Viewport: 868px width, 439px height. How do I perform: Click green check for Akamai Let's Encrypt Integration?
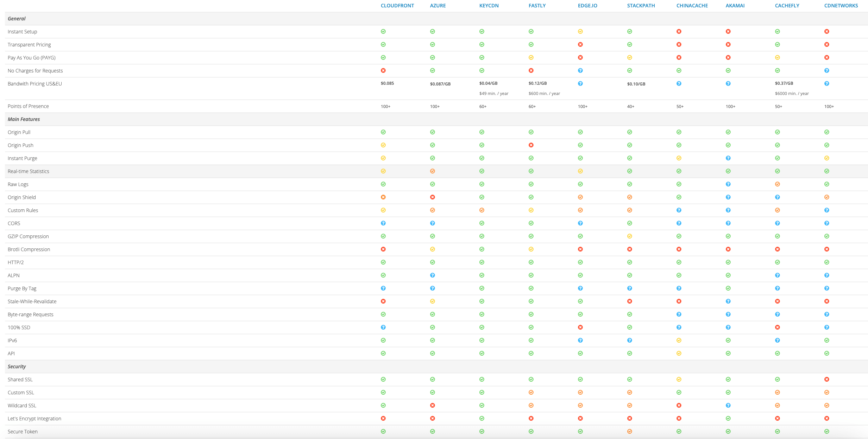point(728,419)
